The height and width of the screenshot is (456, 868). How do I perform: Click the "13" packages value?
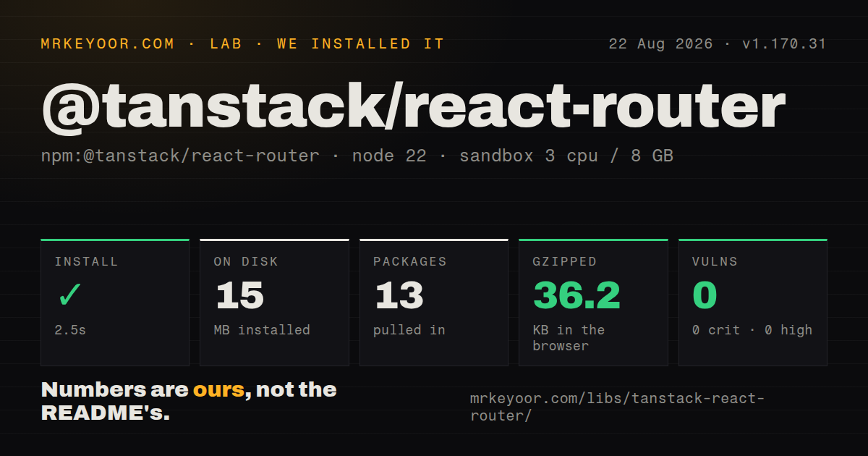(x=399, y=295)
